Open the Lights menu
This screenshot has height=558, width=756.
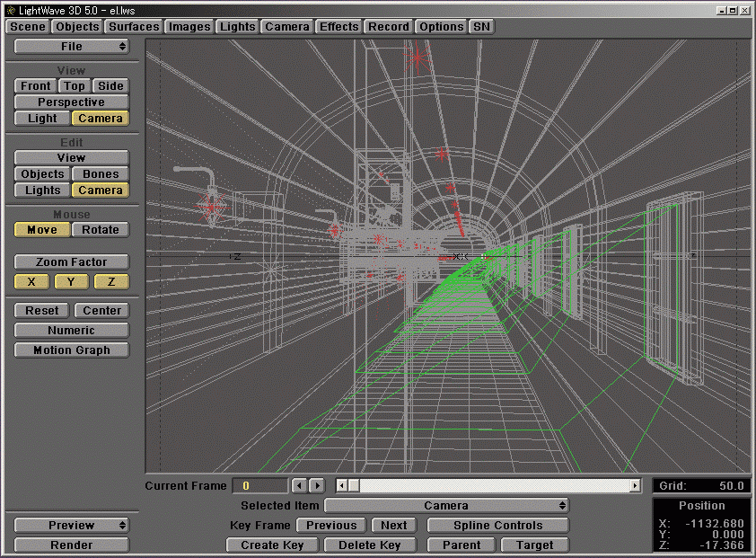(x=236, y=26)
